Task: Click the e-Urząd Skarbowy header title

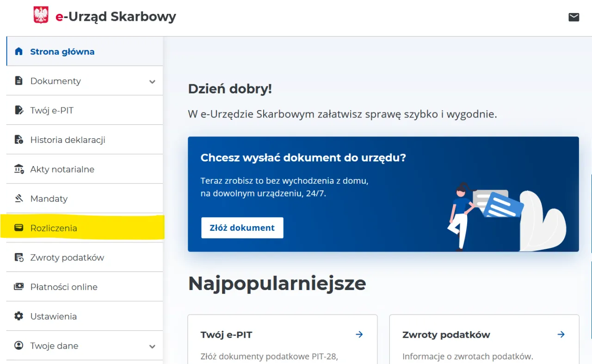Action: tap(116, 17)
